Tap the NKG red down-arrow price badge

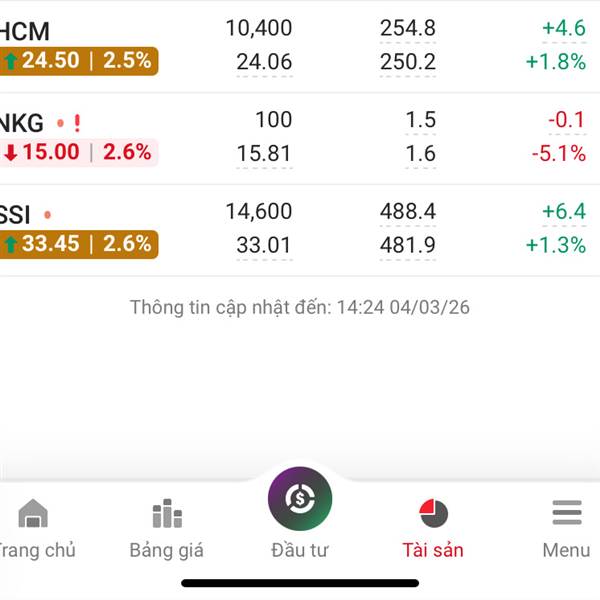[x=78, y=152]
